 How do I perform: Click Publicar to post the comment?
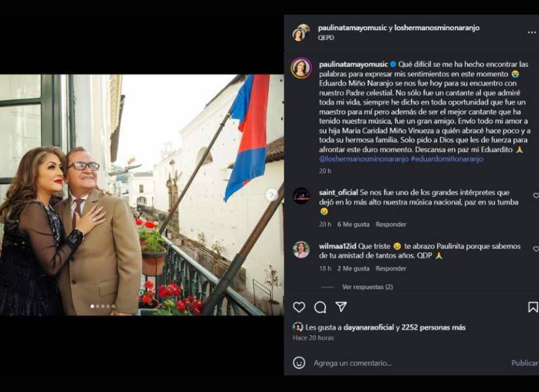pos(525,363)
